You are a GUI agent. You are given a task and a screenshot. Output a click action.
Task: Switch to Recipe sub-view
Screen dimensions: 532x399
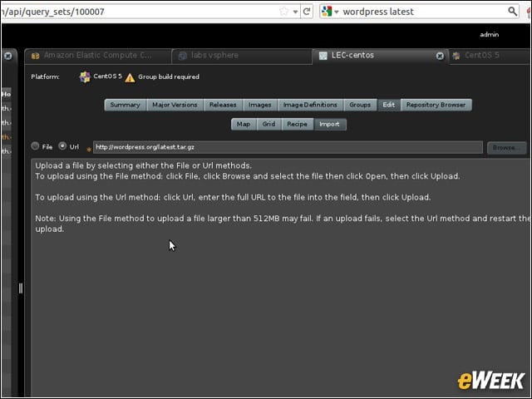tap(298, 124)
